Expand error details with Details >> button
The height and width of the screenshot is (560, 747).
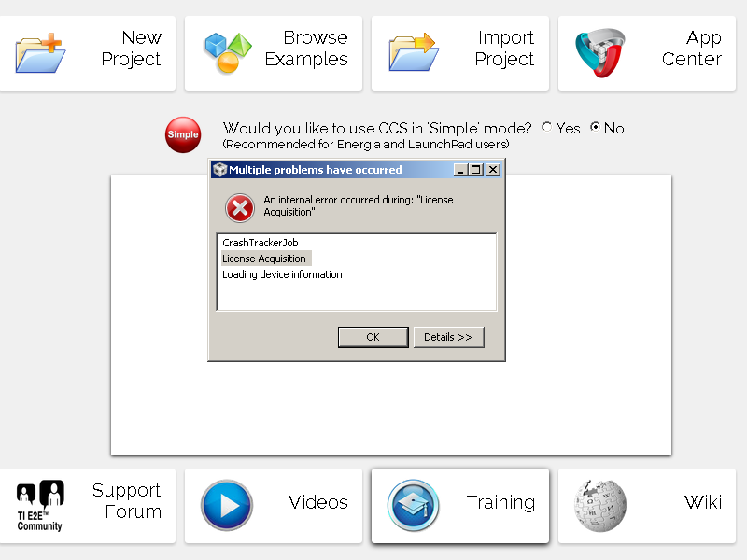449,337
